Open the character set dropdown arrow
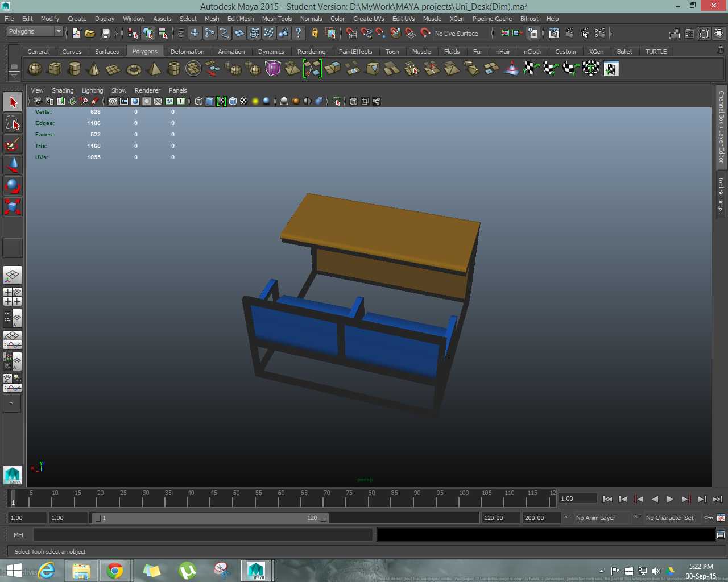Screen dimensions: 728x582 pos(637,517)
